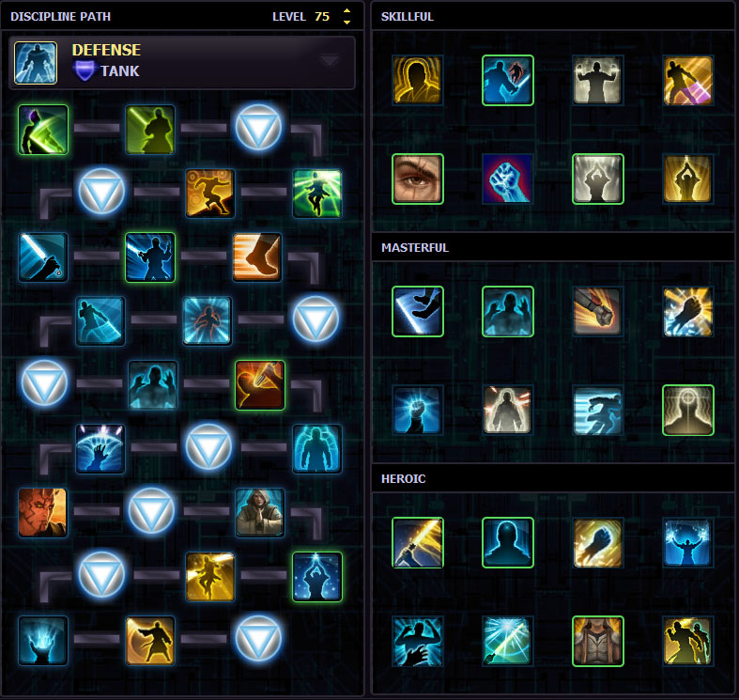739x700 pixels.
Task: Click the hooded Jedi robe ability icon
Action: [260, 513]
